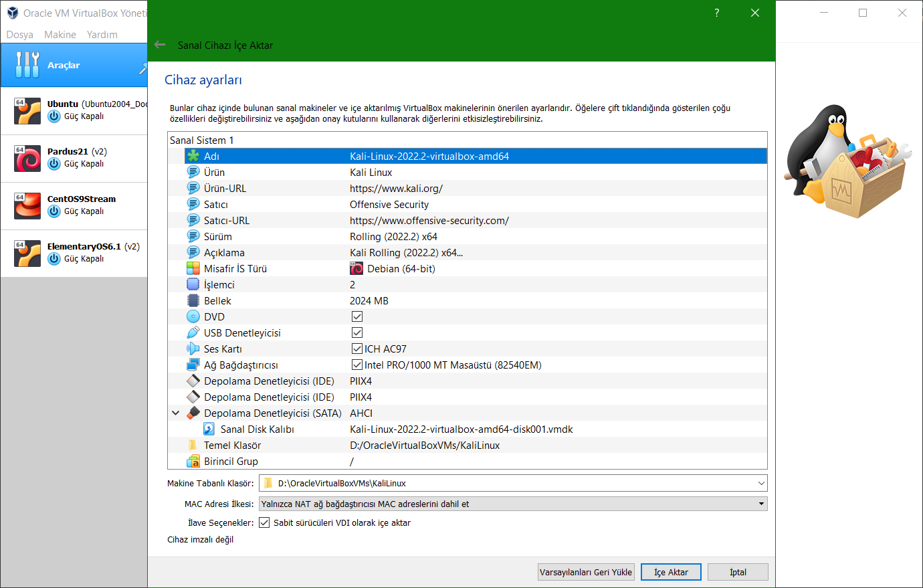
Task: Close the import wizard dialog
Action: (755, 13)
